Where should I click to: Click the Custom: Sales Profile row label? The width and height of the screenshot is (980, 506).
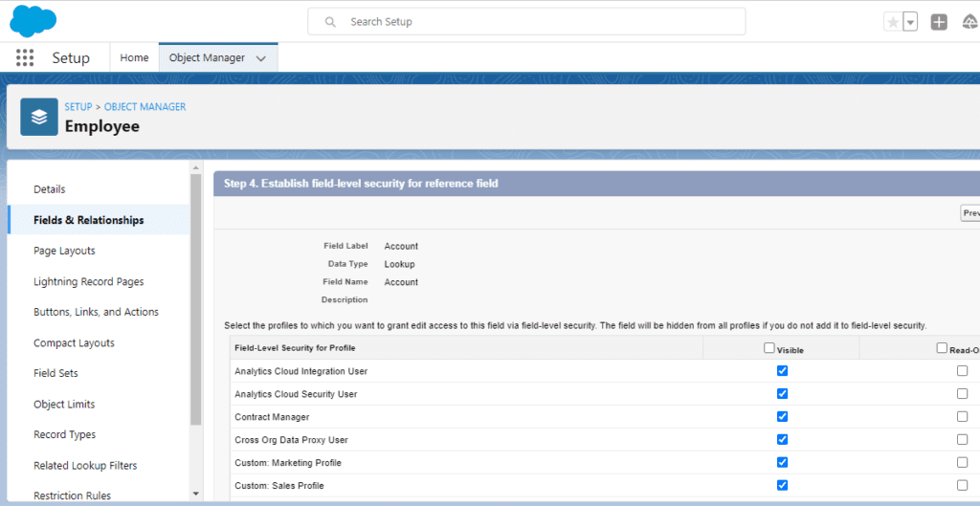[x=279, y=485]
